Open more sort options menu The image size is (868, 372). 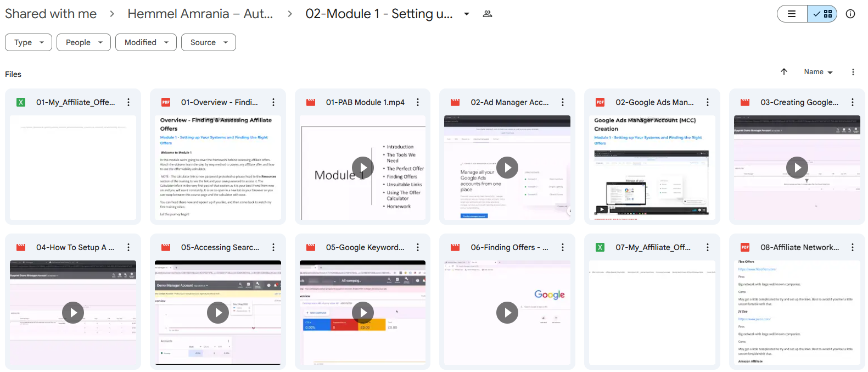coord(853,72)
